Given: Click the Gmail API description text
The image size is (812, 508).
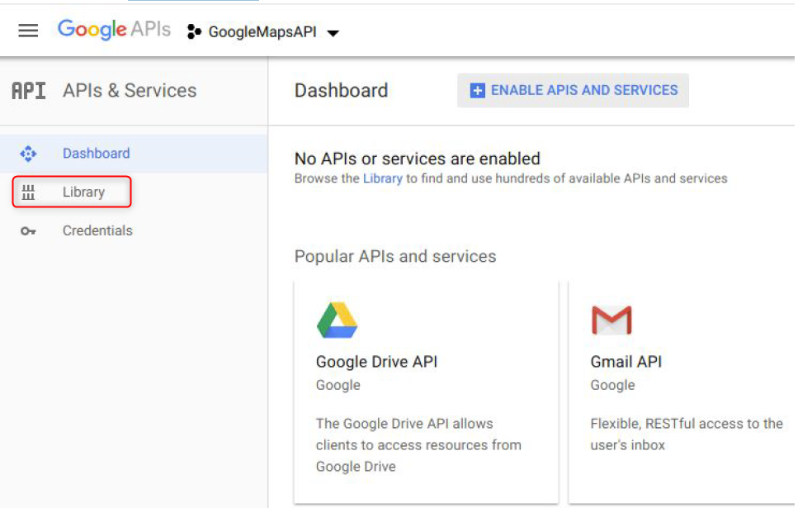Looking at the screenshot, I should coord(687,434).
